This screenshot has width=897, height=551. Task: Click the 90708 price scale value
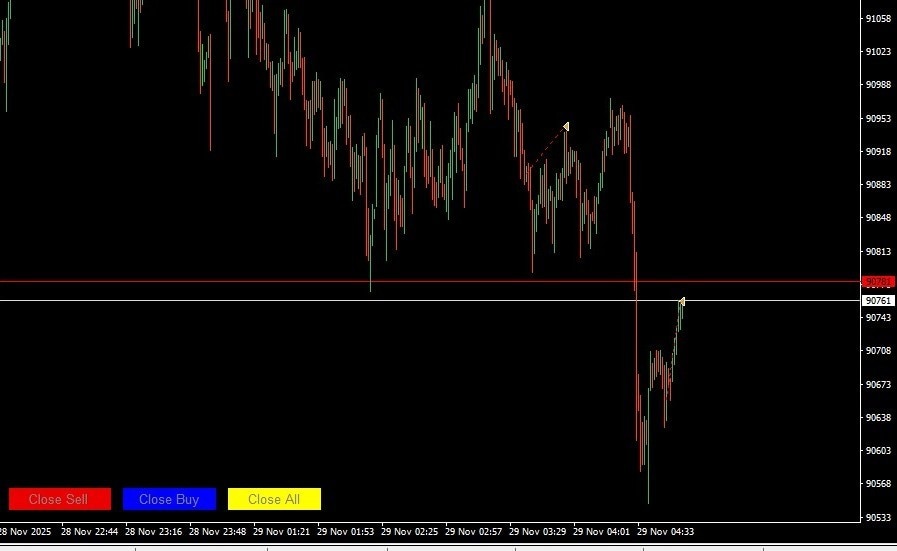tap(878, 351)
